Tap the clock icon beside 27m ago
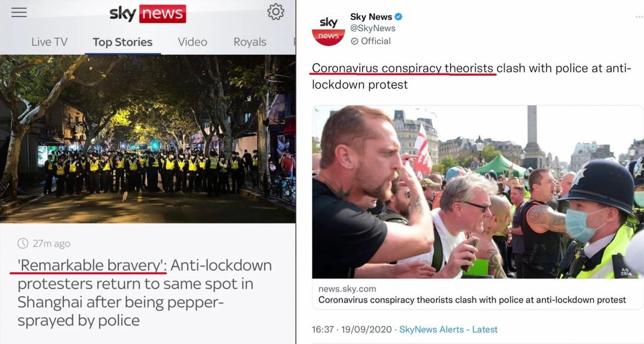Viewport: 644px width, 344px height. 23,243
